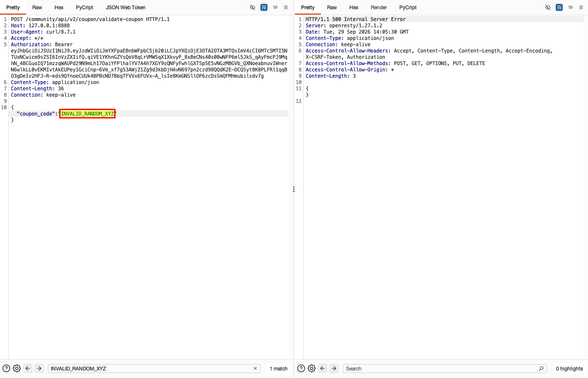Click Host header value 127.0.0.1:8888
This screenshot has height=378, width=588.
coord(49,26)
